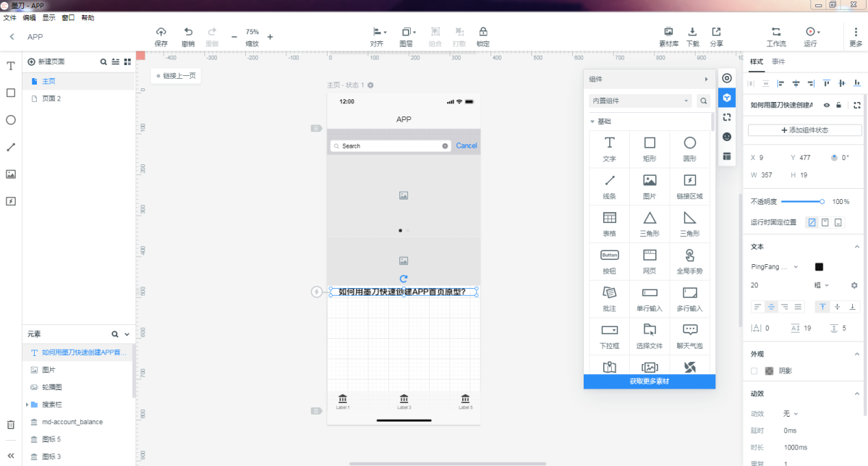Open the built-in components (内置组件) dropdown
This screenshot has height=466, width=868.
pyautogui.click(x=640, y=101)
